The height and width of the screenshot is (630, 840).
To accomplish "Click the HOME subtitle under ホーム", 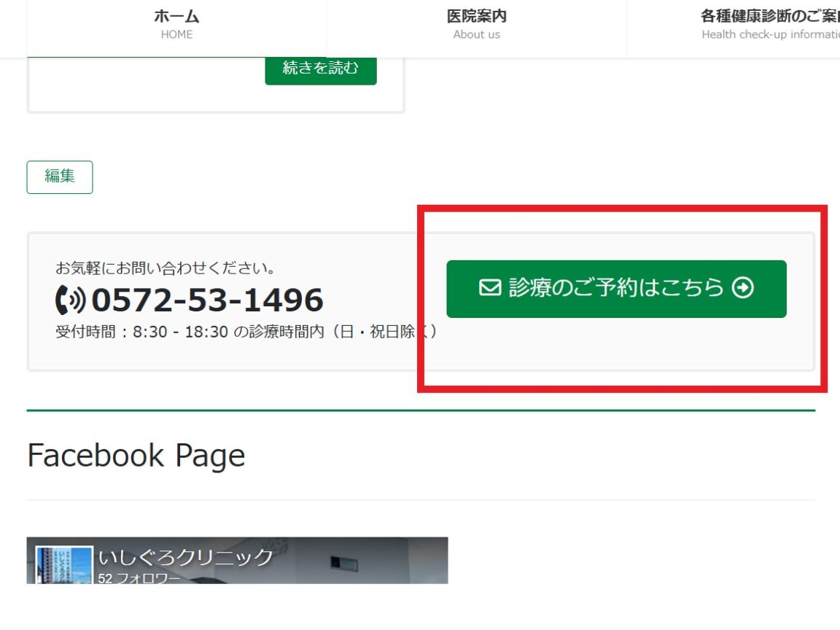I will click(176, 34).
